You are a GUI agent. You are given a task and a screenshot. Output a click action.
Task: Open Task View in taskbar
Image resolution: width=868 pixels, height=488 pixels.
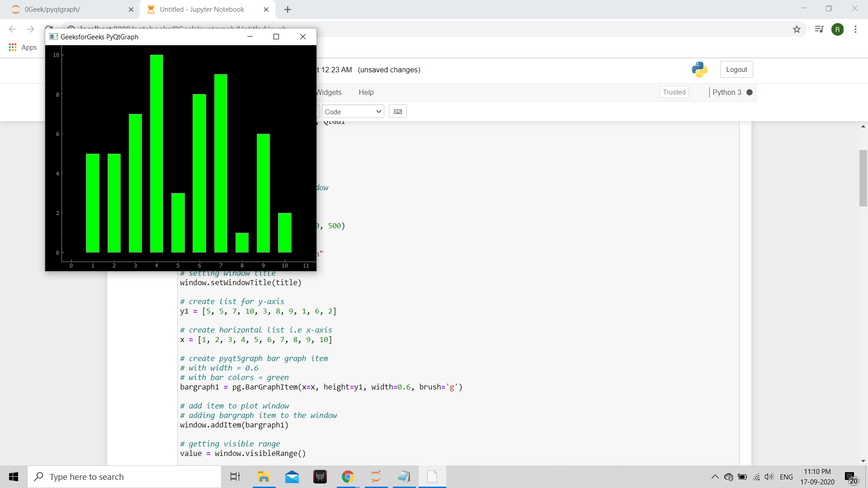235,477
